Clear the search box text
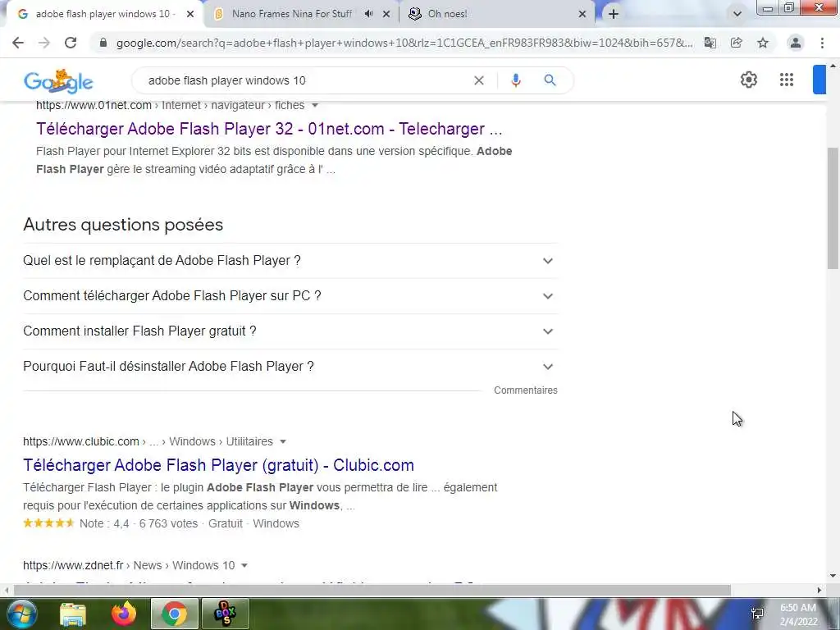The image size is (840, 630). (479, 80)
